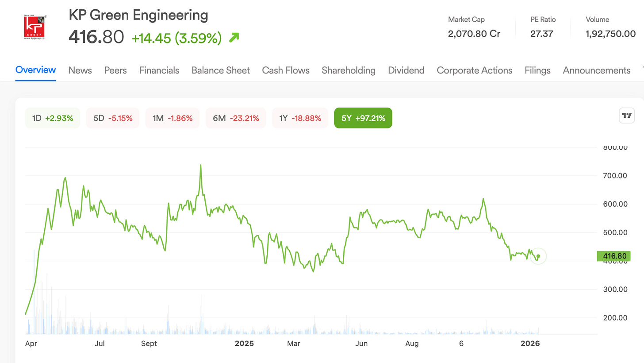Click the 500.00 y-axis label
Viewport: 644px width, 363px height.
click(616, 232)
